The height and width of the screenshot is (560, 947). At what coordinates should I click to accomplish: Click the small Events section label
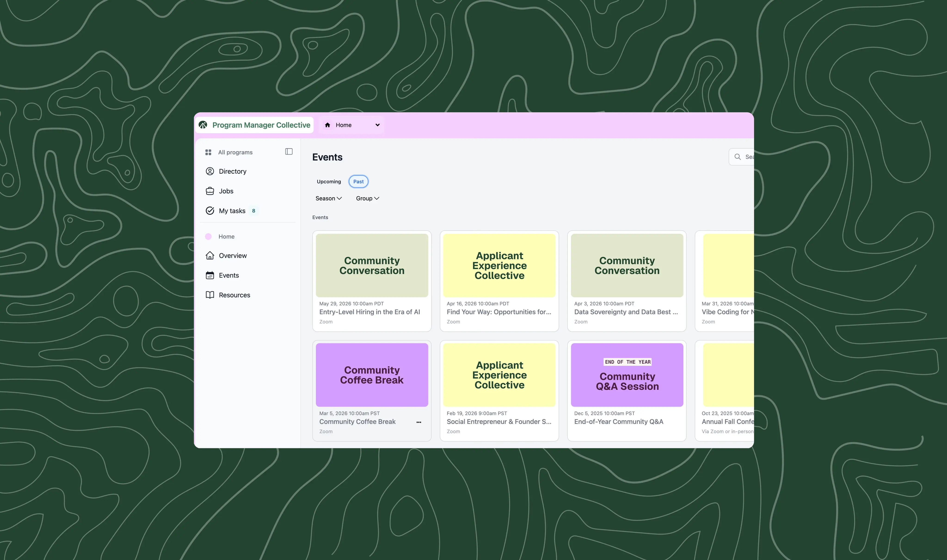point(320,217)
